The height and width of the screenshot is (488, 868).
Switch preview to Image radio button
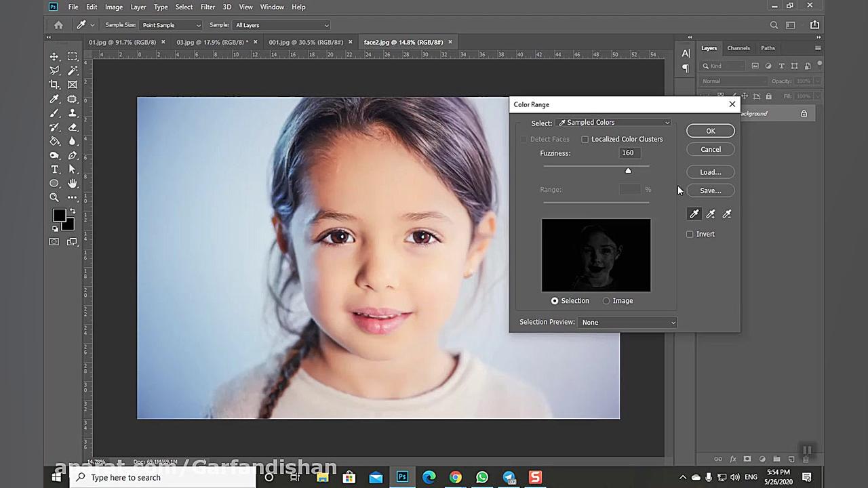[x=606, y=300]
